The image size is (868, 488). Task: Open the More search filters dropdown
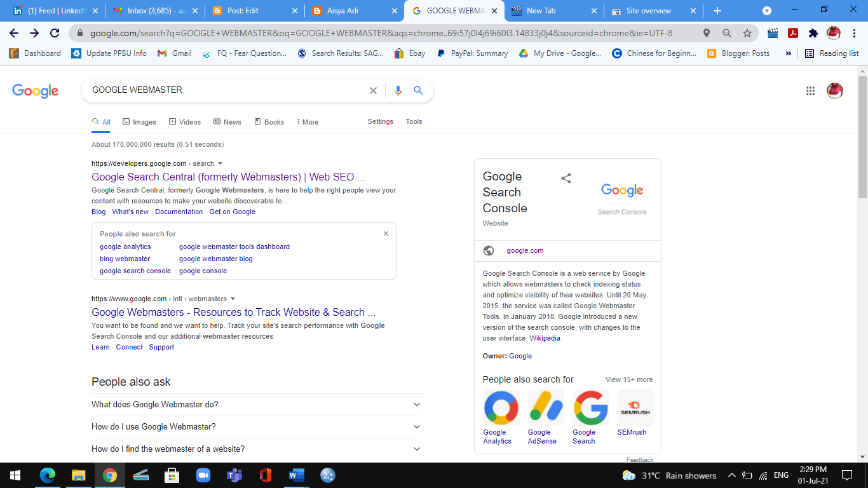(x=308, y=122)
